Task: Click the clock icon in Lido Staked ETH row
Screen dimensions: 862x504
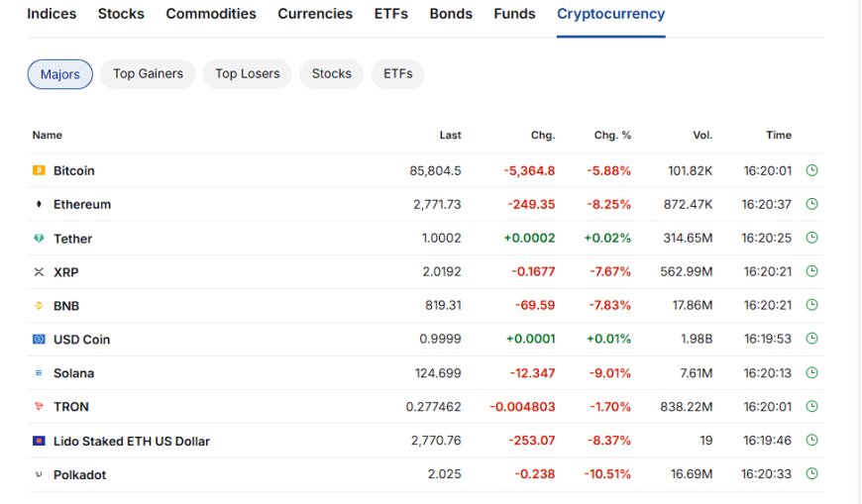Action: (812, 440)
